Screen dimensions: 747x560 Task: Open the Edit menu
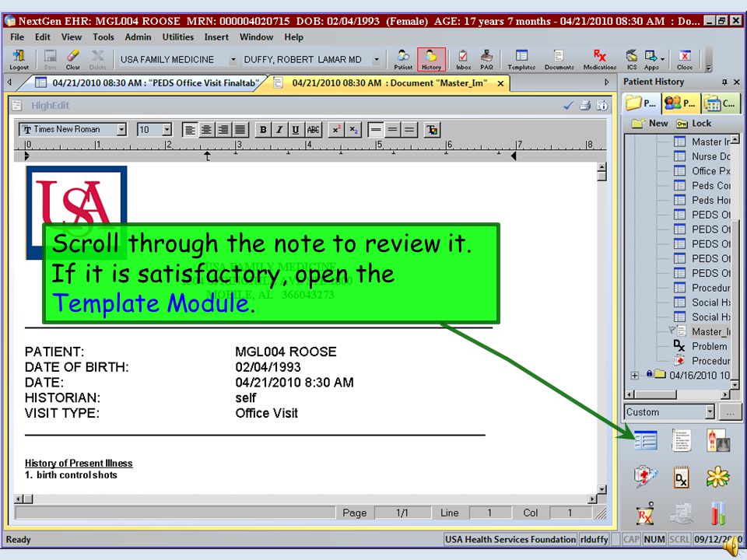pos(42,37)
